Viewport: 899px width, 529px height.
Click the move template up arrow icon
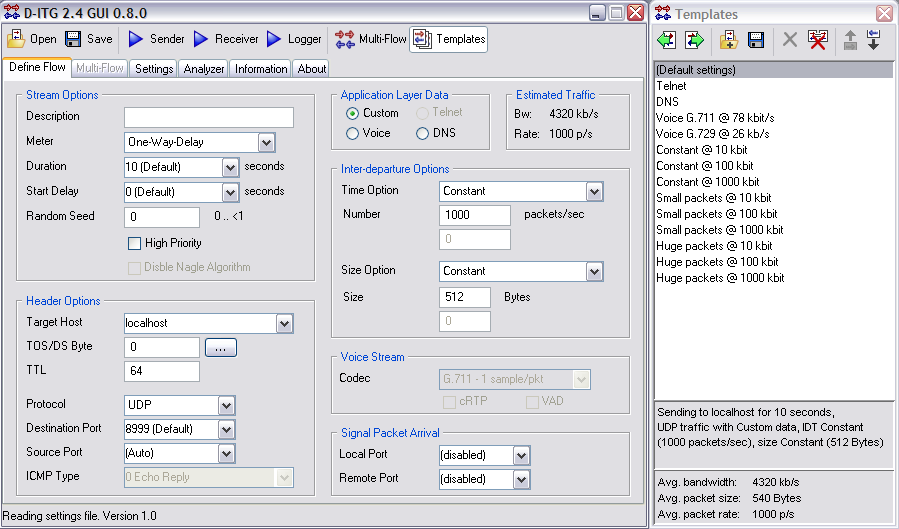click(850, 40)
